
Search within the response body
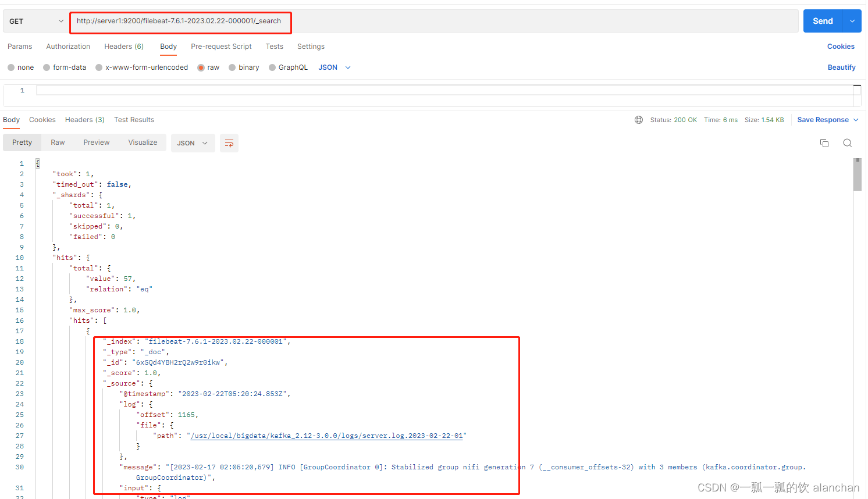847,142
